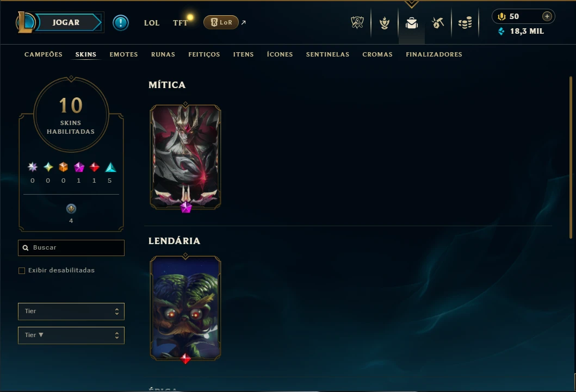
Task: Go to the Cromas tab
Action: pos(377,54)
